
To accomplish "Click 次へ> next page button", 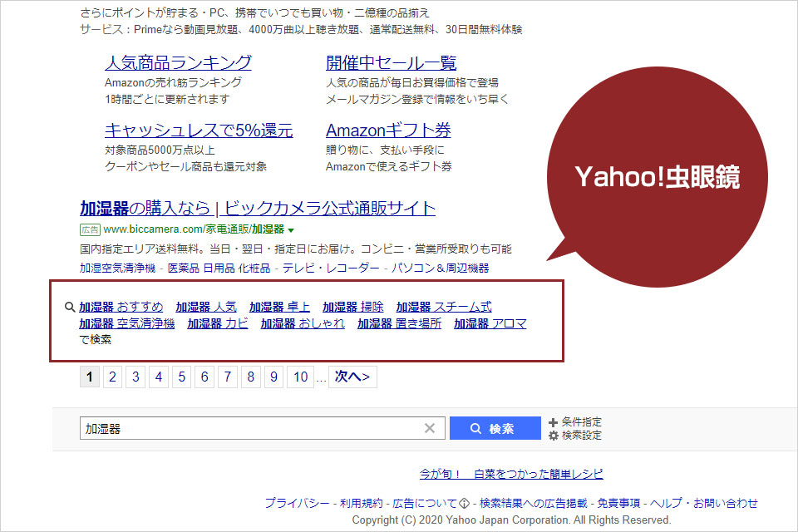I will (x=352, y=377).
